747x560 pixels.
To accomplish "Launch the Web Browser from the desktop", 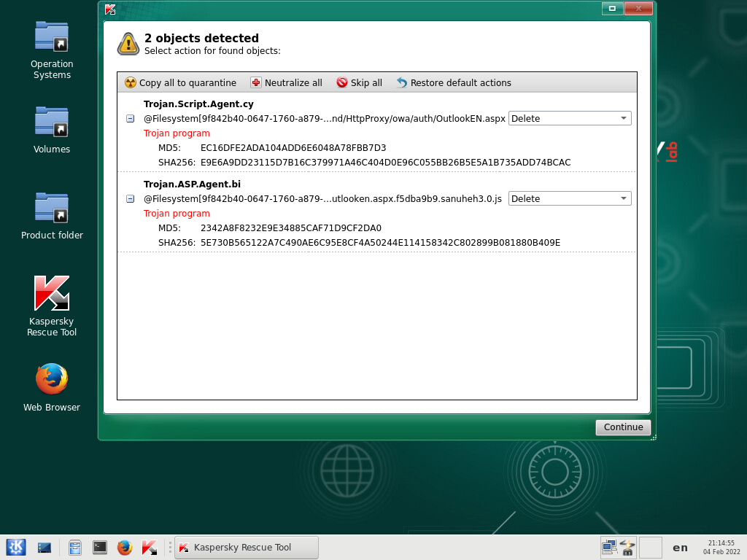I will (51, 379).
